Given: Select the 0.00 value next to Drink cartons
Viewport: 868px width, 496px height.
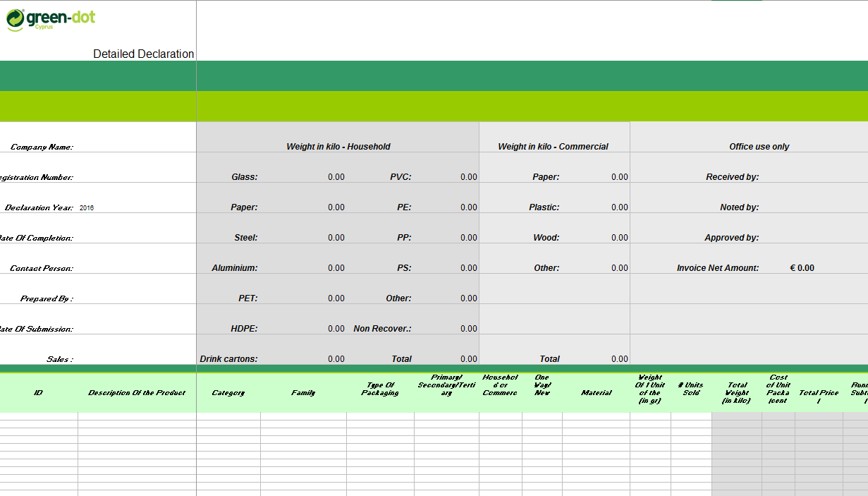Looking at the screenshot, I should 336,359.
